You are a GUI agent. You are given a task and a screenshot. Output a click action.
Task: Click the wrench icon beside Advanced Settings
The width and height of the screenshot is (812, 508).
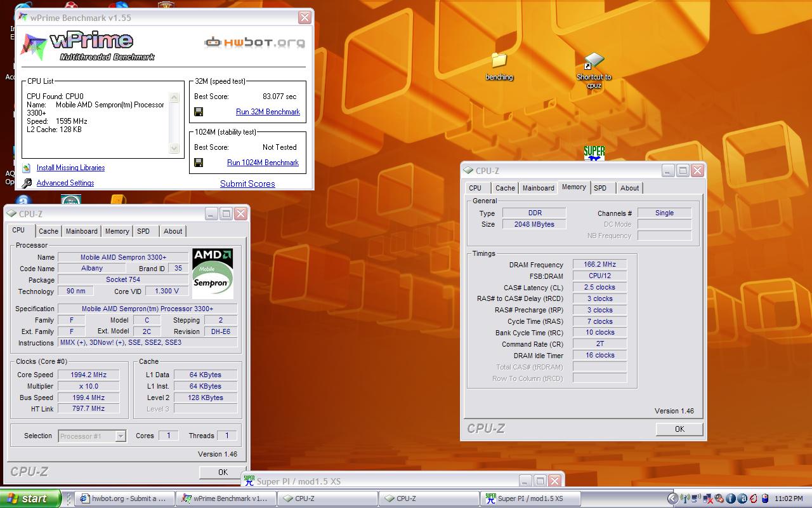pyautogui.click(x=26, y=184)
